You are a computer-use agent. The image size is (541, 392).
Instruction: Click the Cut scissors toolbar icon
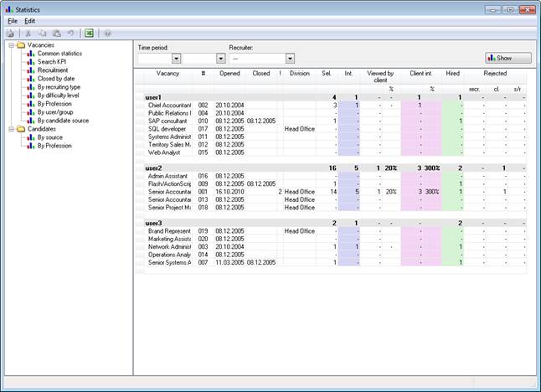28,34
